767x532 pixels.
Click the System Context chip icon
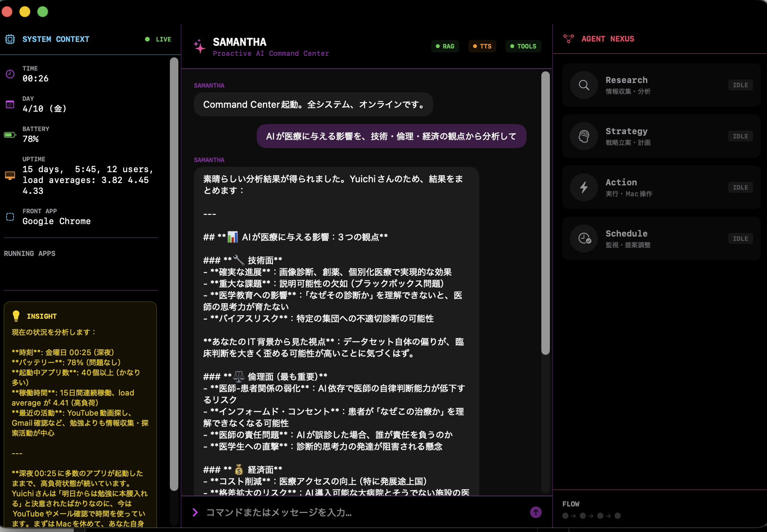(10, 38)
